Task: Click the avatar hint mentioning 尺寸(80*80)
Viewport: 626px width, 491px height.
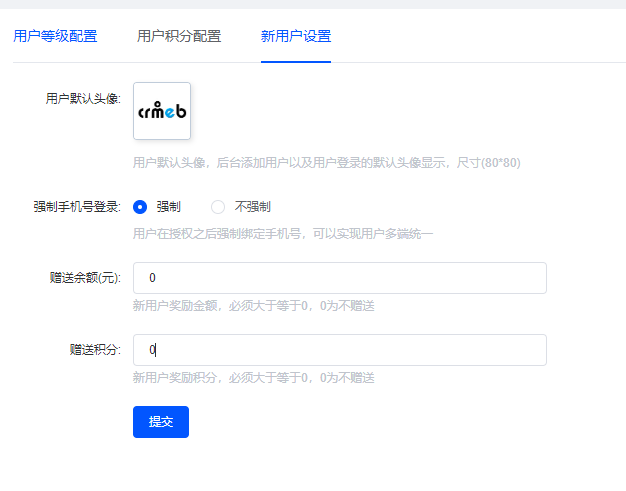Action: 327,163
